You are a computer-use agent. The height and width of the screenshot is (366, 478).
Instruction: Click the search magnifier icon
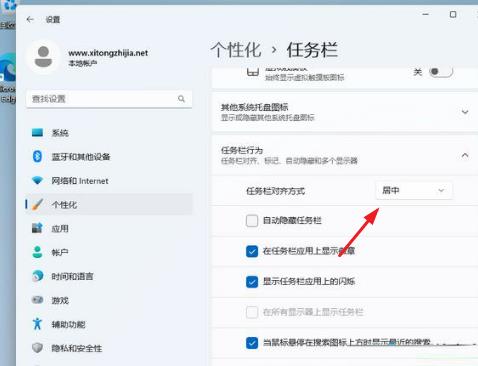click(x=181, y=99)
